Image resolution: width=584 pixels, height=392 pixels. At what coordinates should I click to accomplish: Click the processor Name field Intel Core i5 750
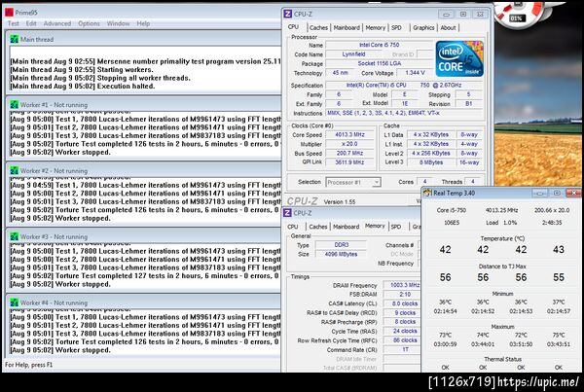(x=380, y=45)
